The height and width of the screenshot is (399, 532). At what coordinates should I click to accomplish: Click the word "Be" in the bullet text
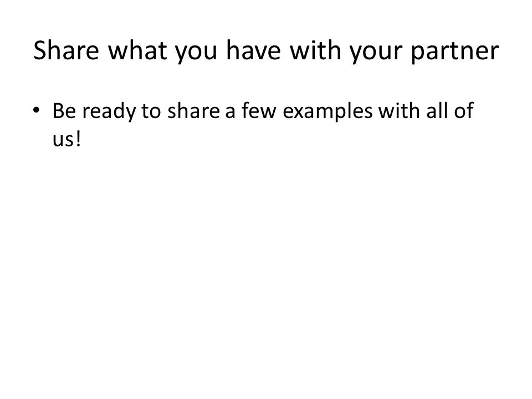pyautogui.click(x=64, y=111)
